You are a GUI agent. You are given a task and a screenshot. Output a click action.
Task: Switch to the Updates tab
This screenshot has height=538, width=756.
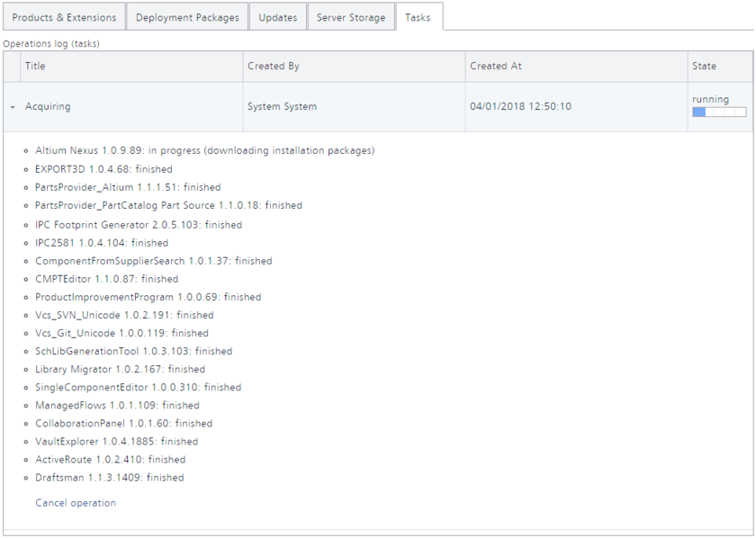point(277,16)
